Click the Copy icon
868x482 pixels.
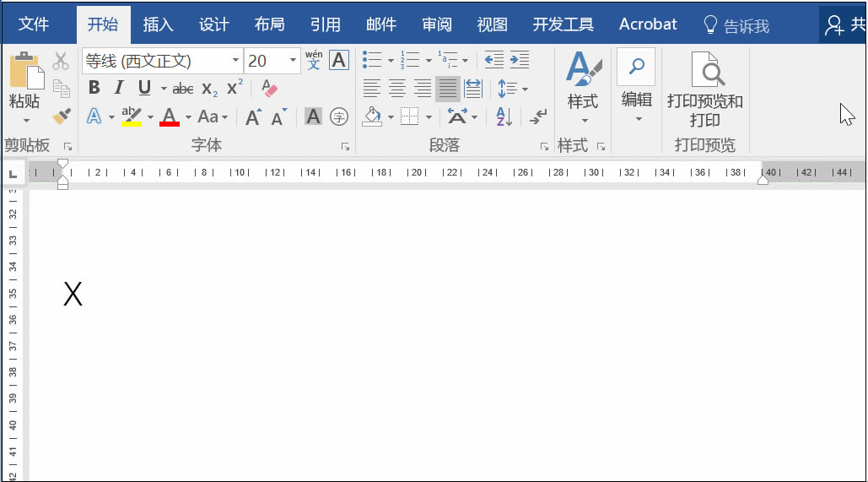[x=61, y=89]
